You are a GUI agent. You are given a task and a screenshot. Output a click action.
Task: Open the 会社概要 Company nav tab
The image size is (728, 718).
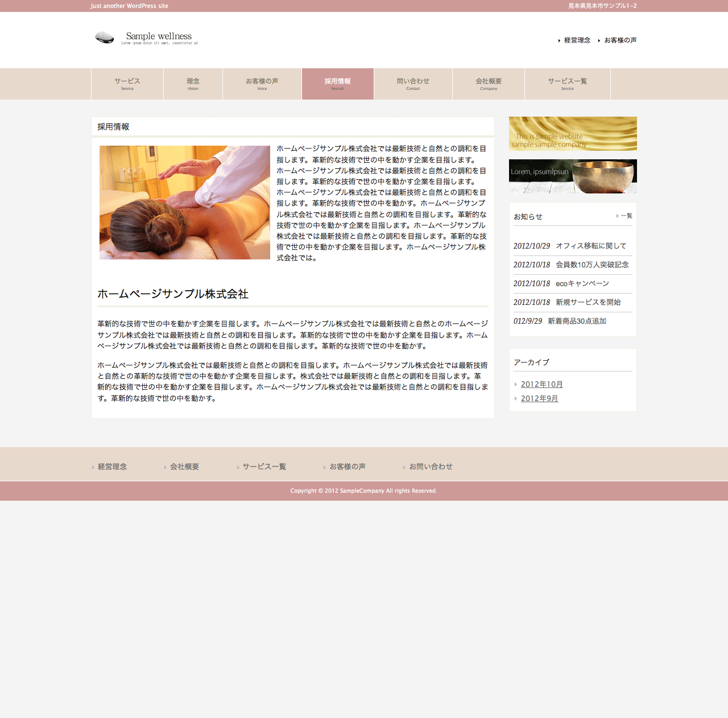pyautogui.click(x=489, y=84)
